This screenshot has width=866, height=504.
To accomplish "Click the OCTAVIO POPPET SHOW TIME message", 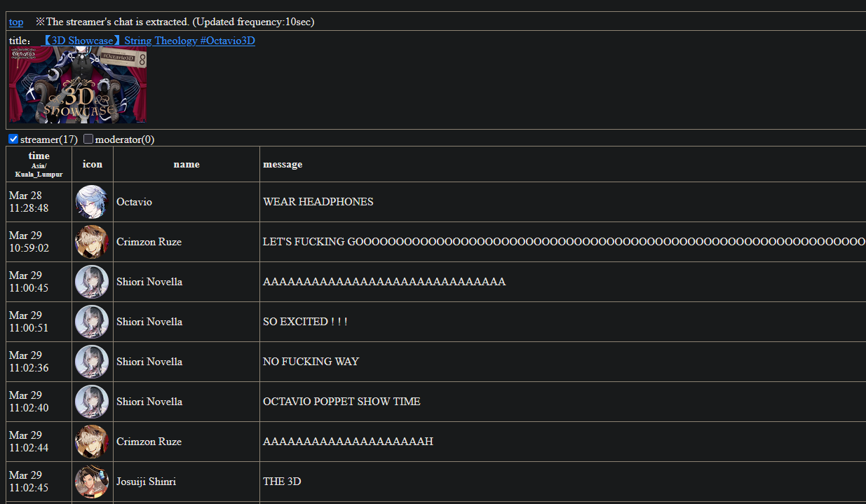I will pos(341,402).
